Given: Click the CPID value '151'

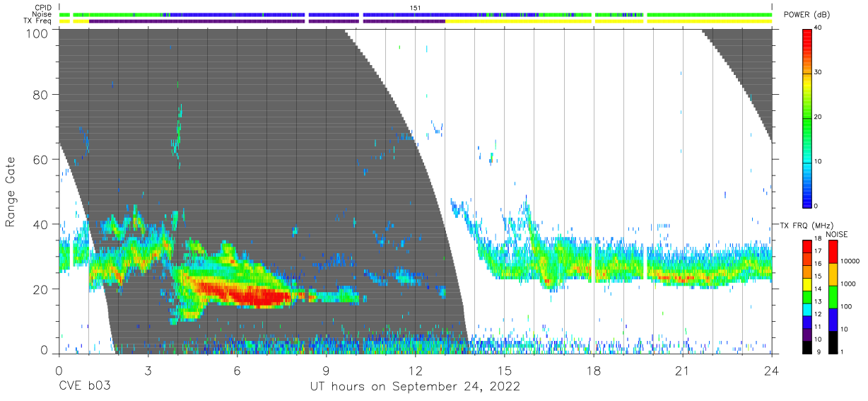Looking at the screenshot, I should 415,8.
